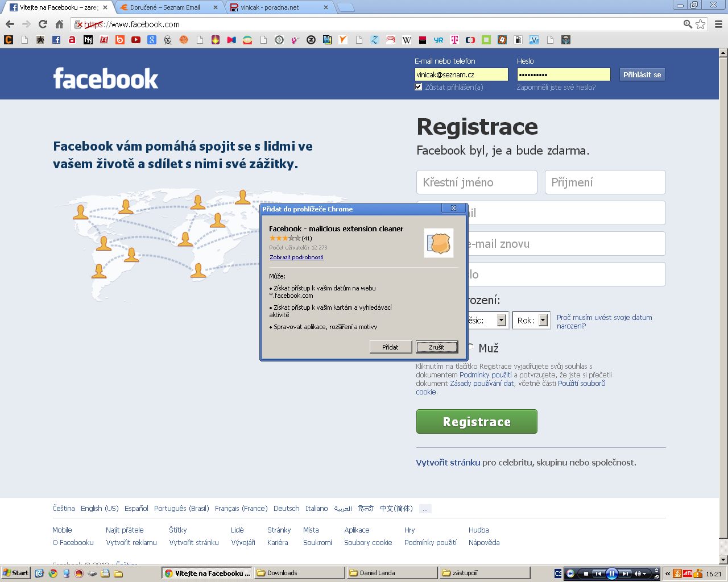Bookmark this page with the star icon
This screenshot has height=582, width=728.
coord(701,24)
